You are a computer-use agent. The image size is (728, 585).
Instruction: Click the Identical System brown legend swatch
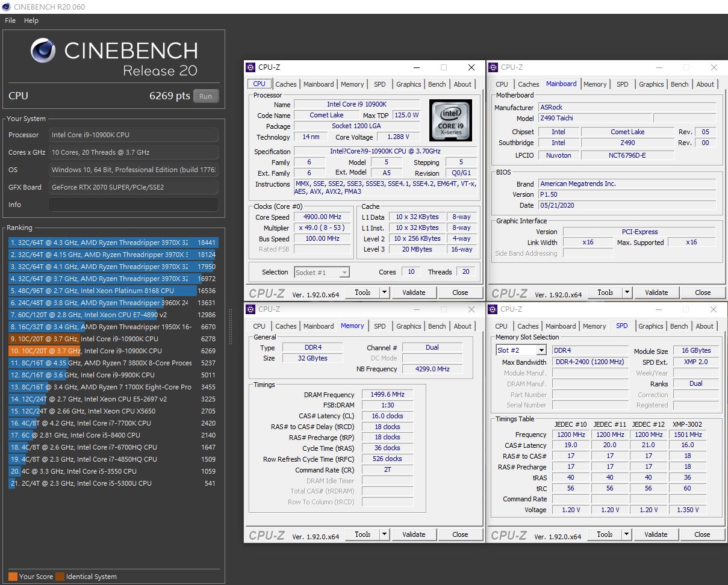pos(60,577)
